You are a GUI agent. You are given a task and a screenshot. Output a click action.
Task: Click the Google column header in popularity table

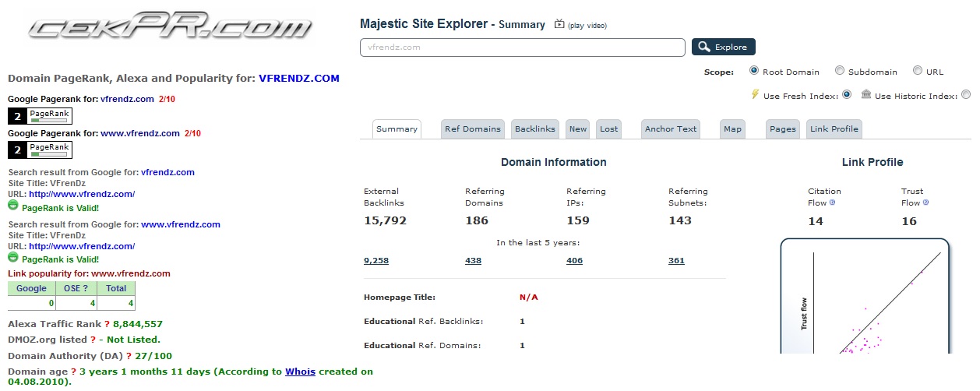click(x=32, y=288)
